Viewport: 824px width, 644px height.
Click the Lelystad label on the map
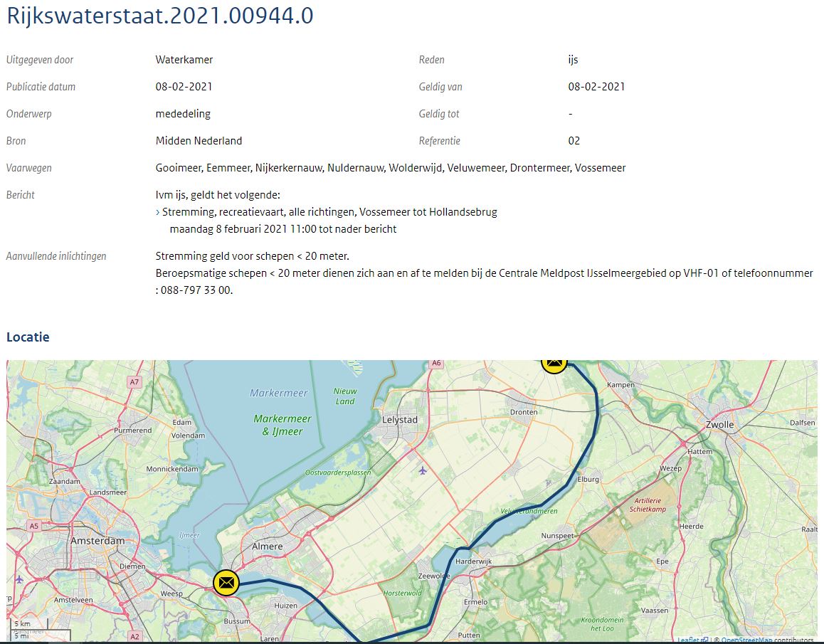pyautogui.click(x=400, y=420)
